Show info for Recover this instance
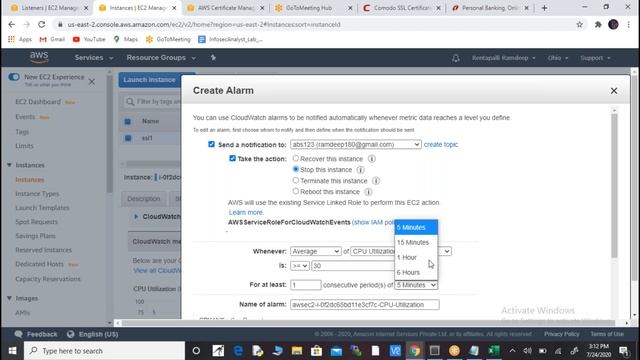This screenshot has height=360, width=640. pos(372,159)
